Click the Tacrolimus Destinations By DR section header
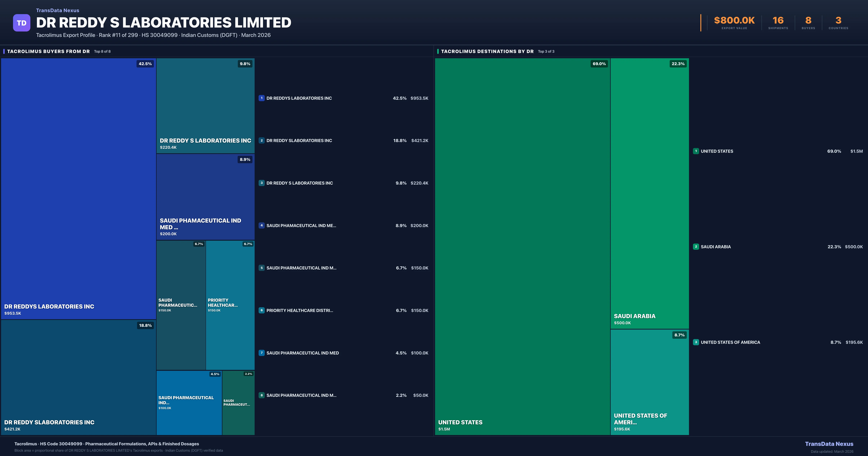 coord(487,51)
